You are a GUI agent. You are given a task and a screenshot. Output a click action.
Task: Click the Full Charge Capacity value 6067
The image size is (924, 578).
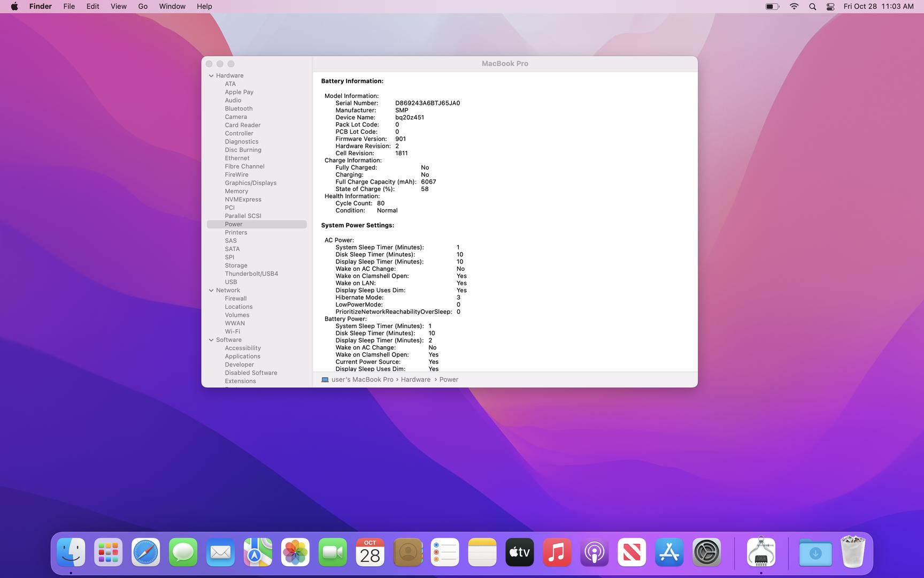click(428, 182)
